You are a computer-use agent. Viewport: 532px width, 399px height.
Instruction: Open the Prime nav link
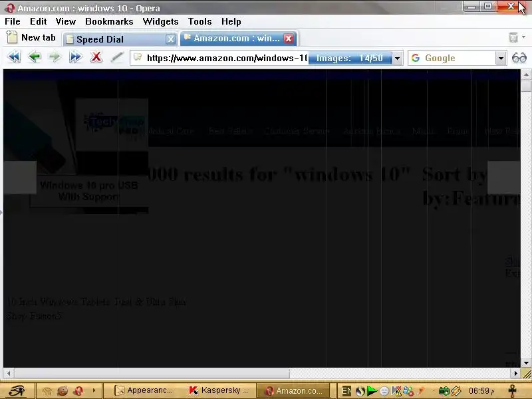[459, 131]
